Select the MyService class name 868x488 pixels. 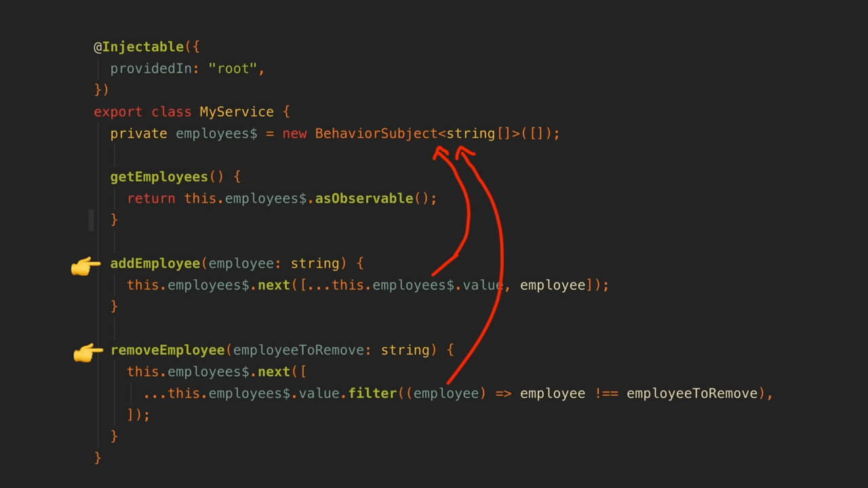coord(237,112)
